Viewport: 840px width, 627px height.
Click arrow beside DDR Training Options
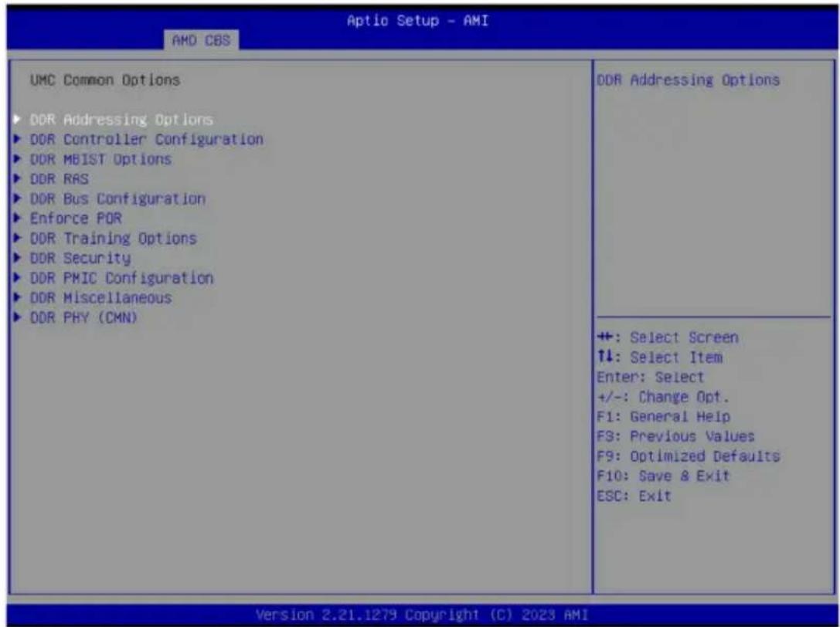18,239
